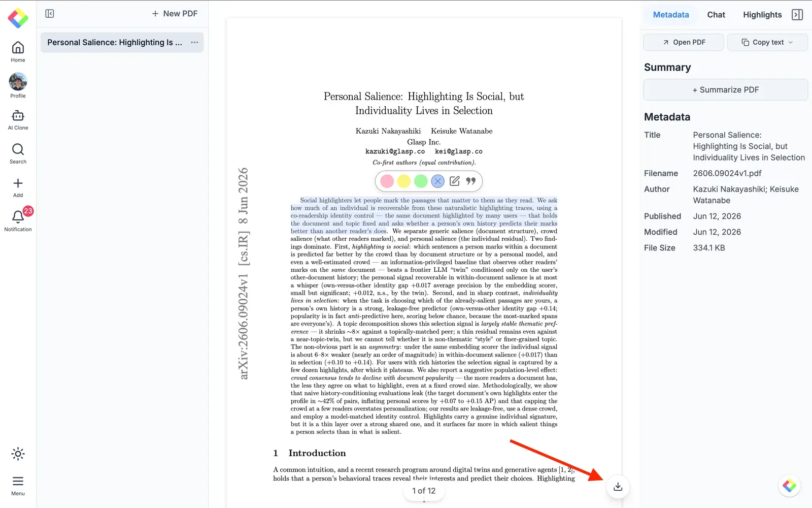Click the '1 of 12' page indicator
This screenshot has width=812, height=508.
pyautogui.click(x=424, y=491)
